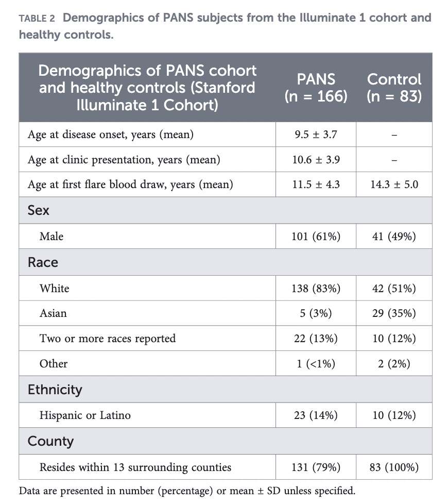Select the 83 (100%) county cell
The width and height of the screenshot is (448, 504).
pyautogui.click(x=394, y=467)
